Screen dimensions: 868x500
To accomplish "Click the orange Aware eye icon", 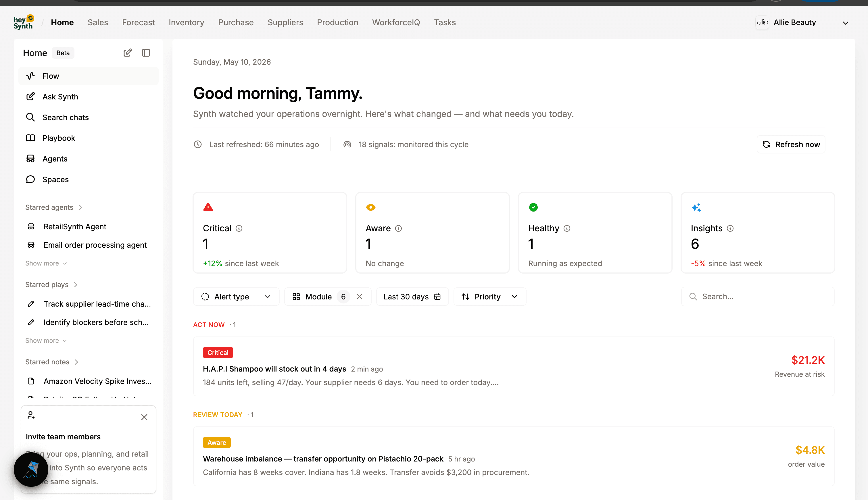I will pyautogui.click(x=371, y=207).
